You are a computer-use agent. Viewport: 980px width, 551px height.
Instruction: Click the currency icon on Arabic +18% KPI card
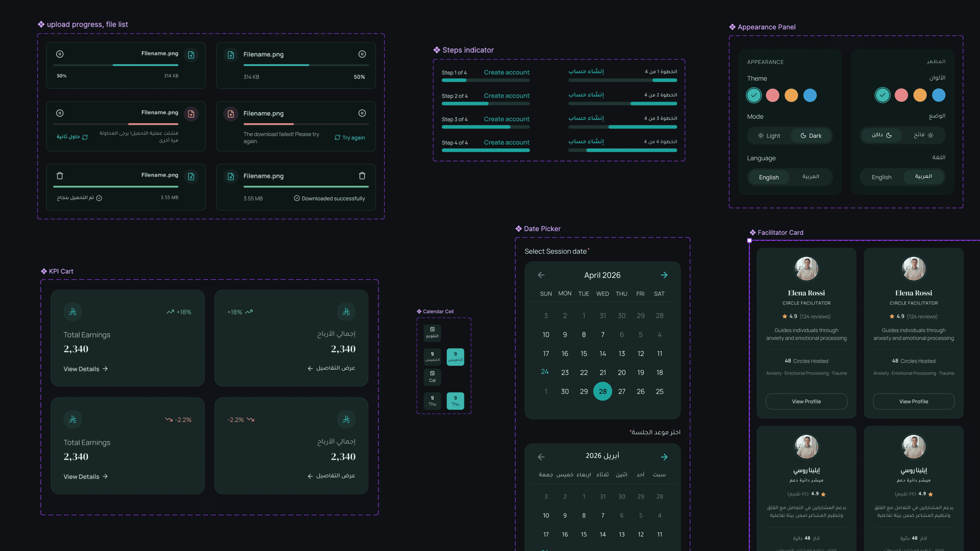[x=346, y=311]
